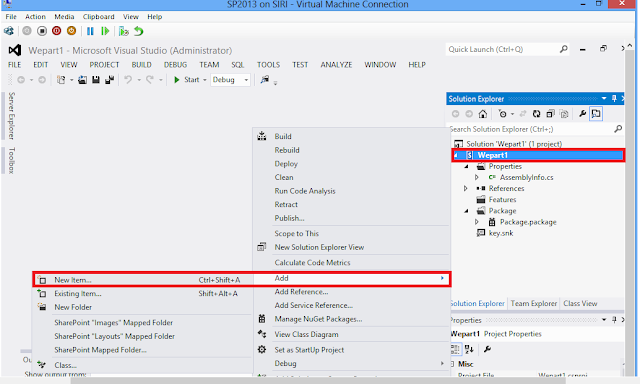Click the New Project toolbar icon
This screenshot has height=384, width=640.
[x=61, y=80]
